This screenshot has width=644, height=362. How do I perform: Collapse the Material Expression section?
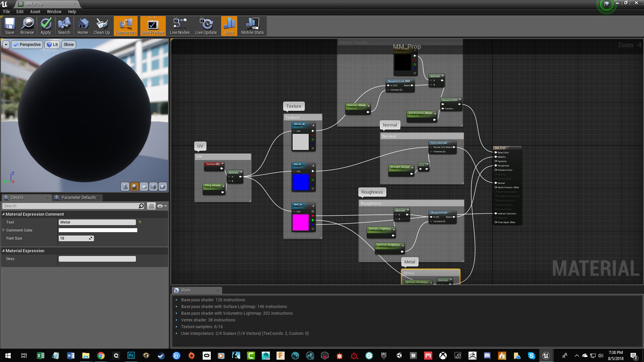pos(4,251)
